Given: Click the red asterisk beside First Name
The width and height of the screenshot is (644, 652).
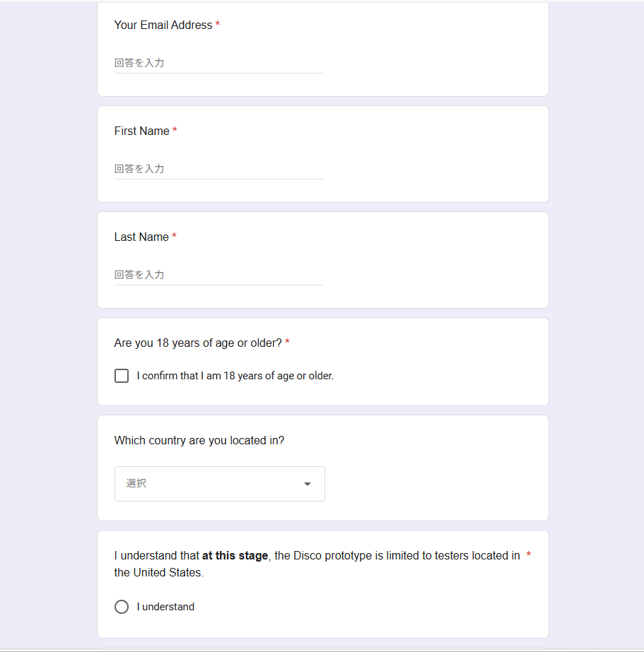Looking at the screenshot, I should [175, 131].
